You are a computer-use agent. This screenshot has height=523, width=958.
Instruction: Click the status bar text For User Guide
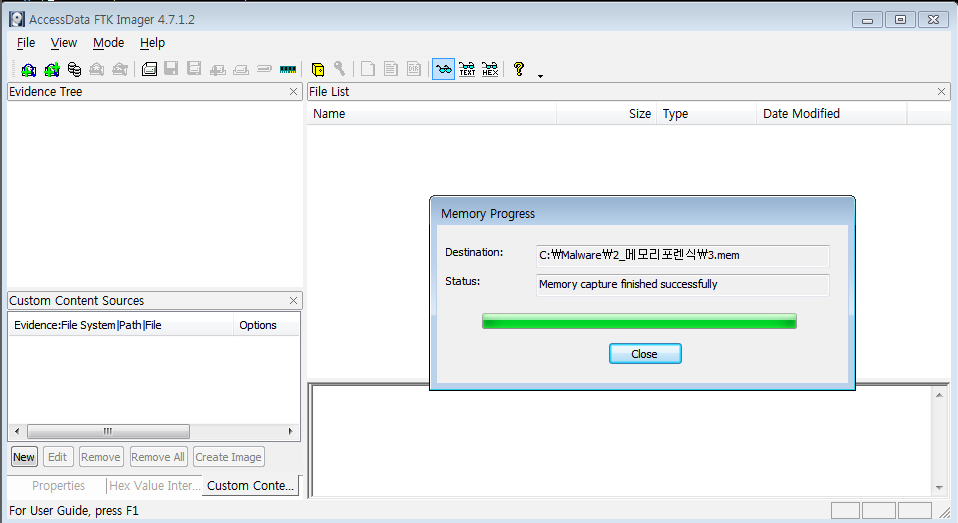[x=74, y=511]
